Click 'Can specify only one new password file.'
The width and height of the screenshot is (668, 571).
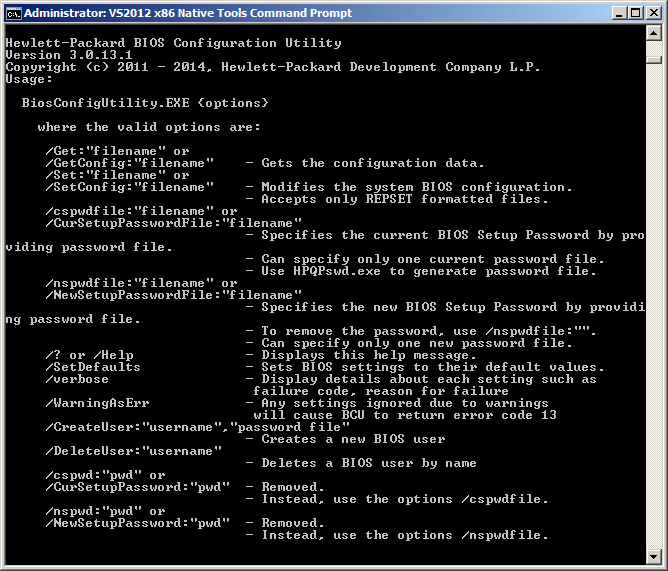click(x=417, y=343)
